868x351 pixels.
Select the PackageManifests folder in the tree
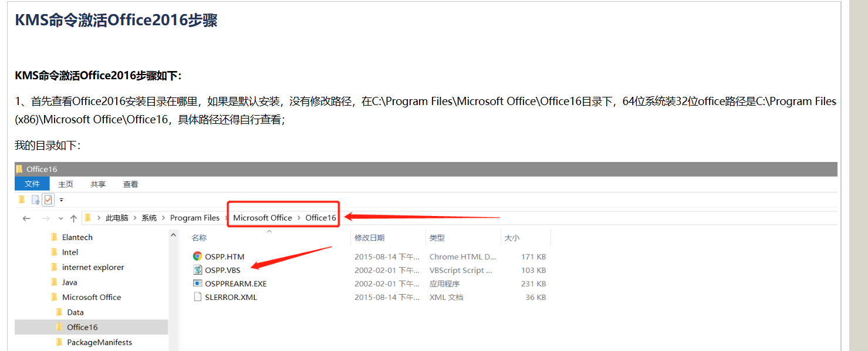click(x=99, y=342)
